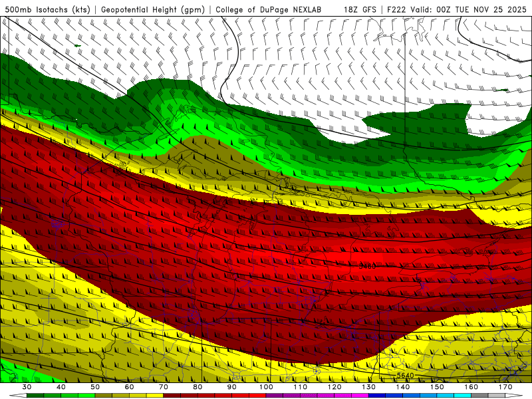
Task: Click the 'F222' forecast hour label
Action: click(x=396, y=9)
